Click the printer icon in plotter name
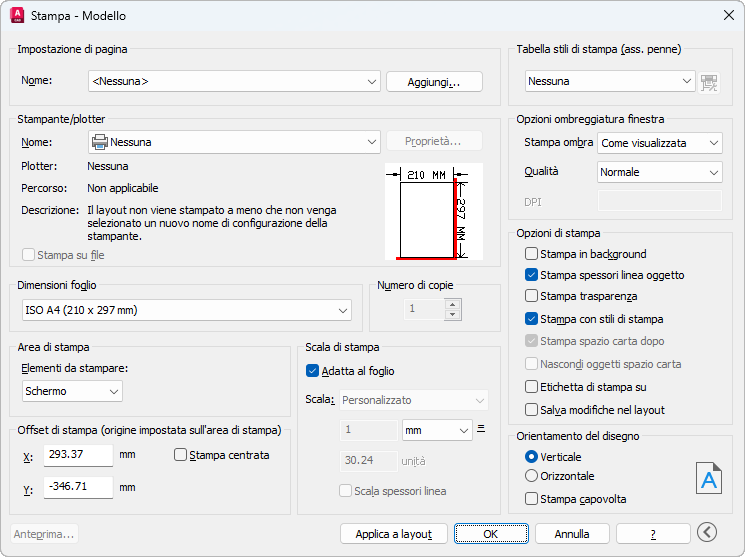The width and height of the screenshot is (745, 557). [99, 142]
